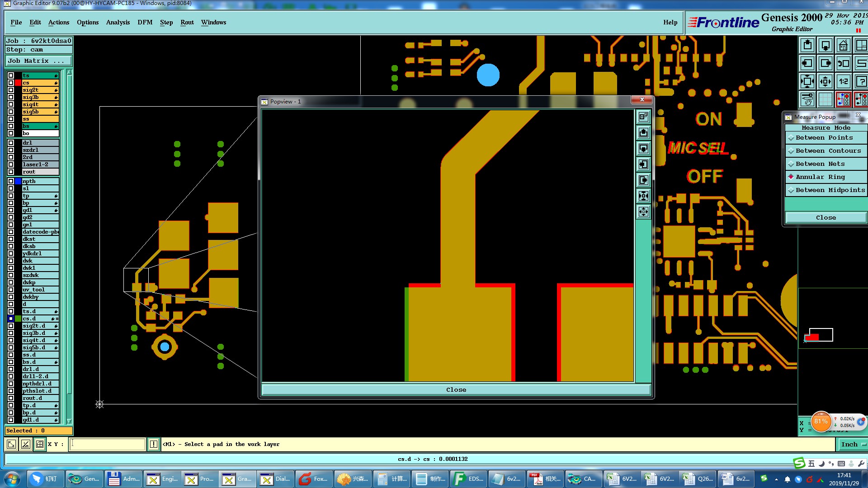Click previous view undo icon
Viewport: 868px width, 488px height.
point(843,63)
